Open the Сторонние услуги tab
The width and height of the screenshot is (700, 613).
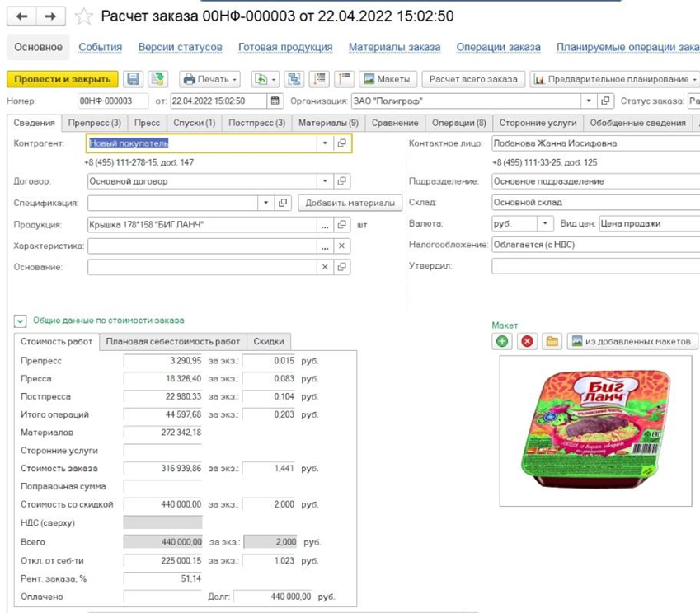tap(538, 123)
